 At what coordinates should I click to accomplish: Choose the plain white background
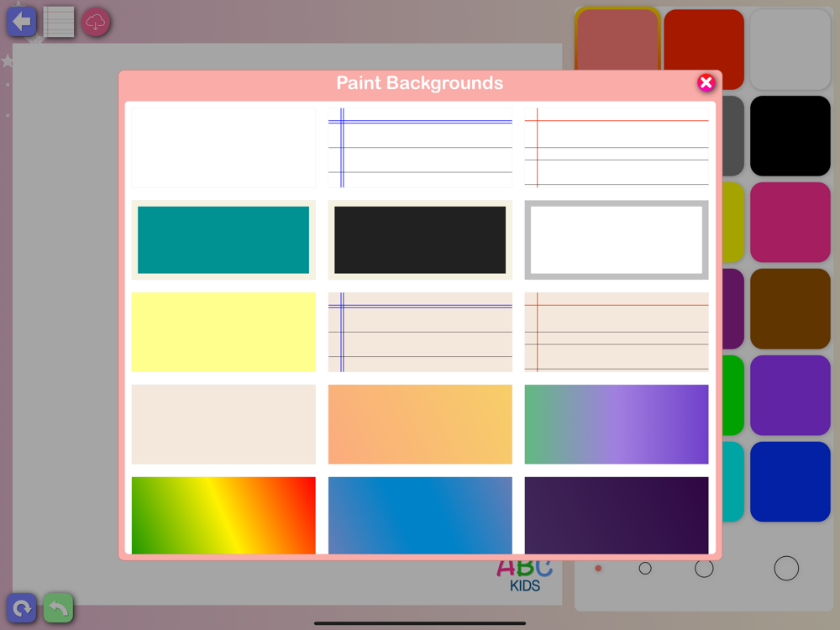(223, 147)
